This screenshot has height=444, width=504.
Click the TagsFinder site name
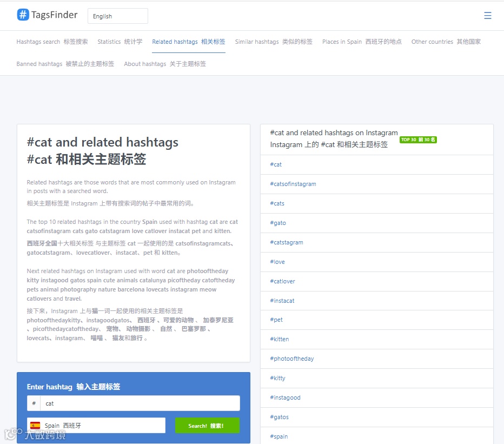click(54, 15)
